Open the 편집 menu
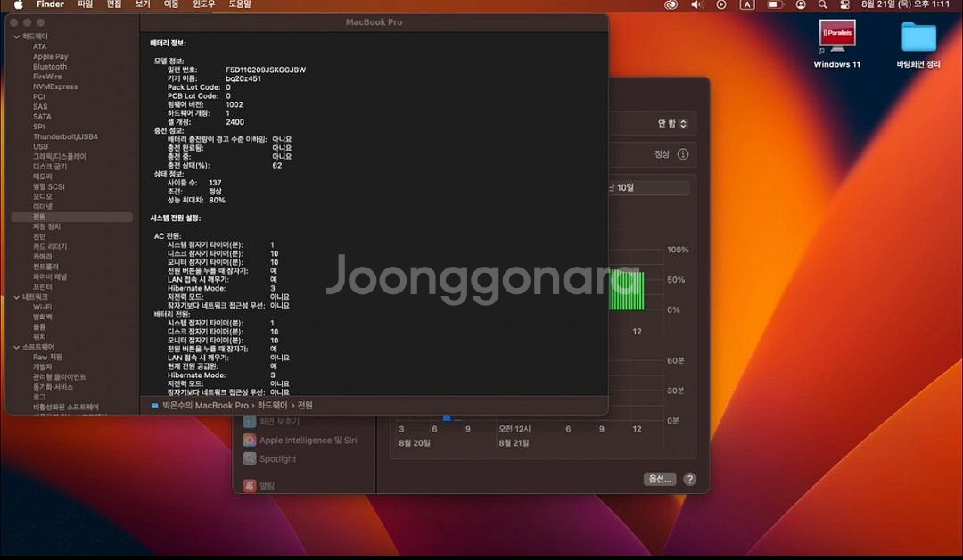The width and height of the screenshot is (963, 560). 114,4
